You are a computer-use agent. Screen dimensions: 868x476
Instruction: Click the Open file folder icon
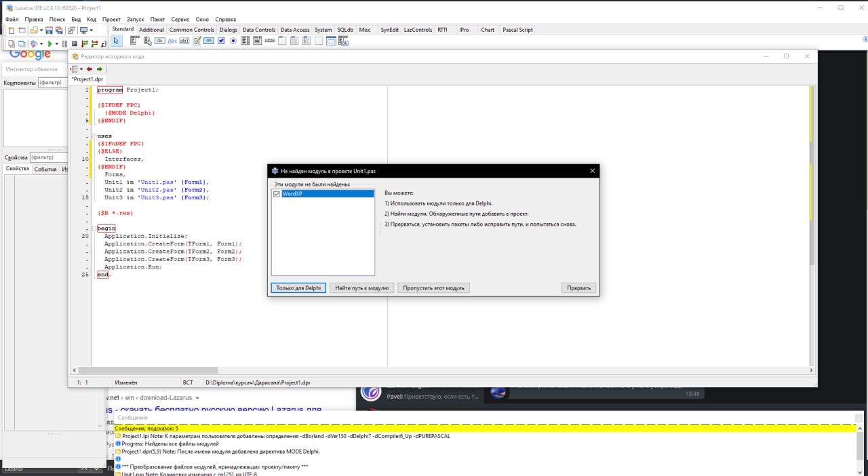(x=34, y=31)
